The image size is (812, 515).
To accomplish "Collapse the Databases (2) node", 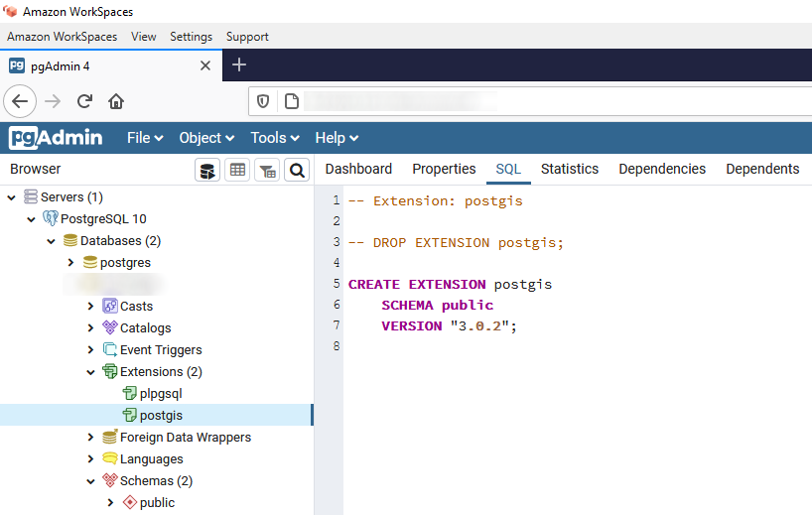I will coord(51,241).
